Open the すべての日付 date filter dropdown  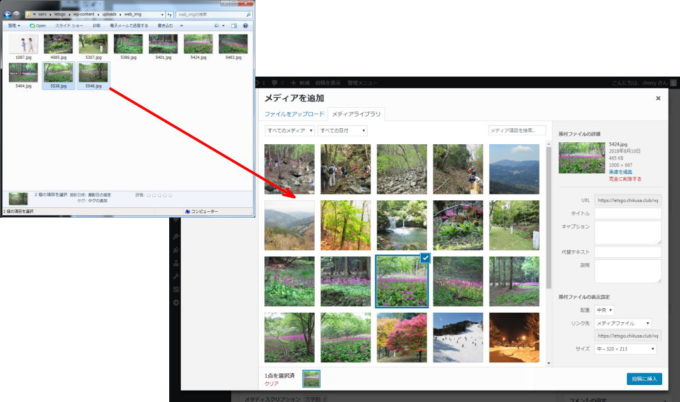[x=343, y=131]
